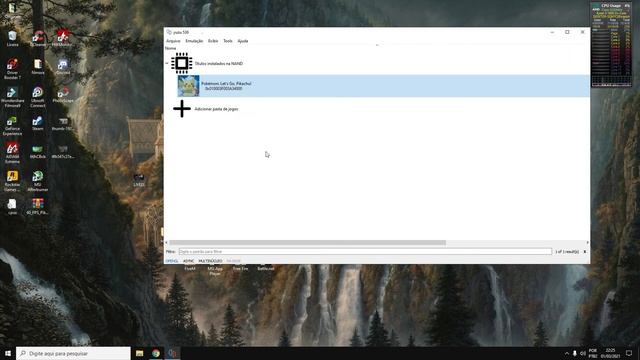Open the Discord desktop shortcut
This screenshot has width=640, height=360.
pos(62,67)
